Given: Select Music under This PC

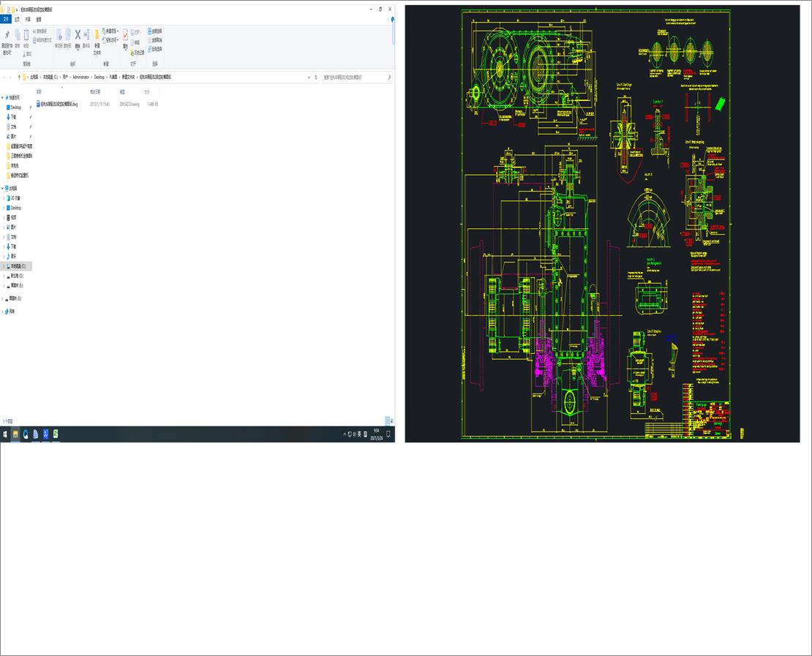Looking at the screenshot, I should point(13,256).
